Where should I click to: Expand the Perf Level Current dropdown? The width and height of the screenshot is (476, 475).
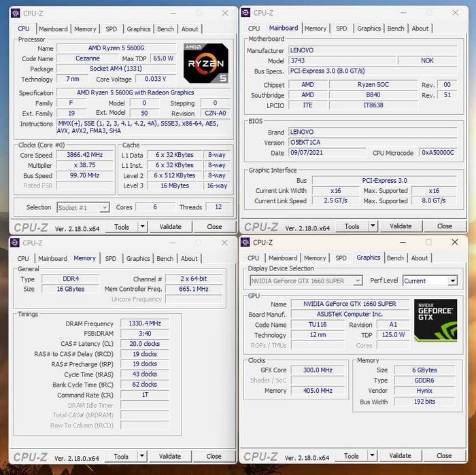pyautogui.click(x=453, y=281)
